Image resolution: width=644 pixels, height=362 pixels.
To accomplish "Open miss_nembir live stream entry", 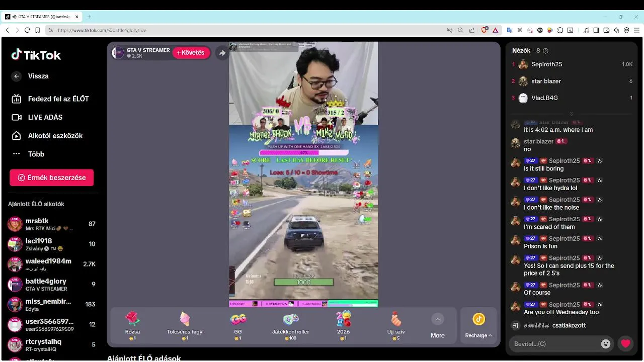I will click(x=51, y=304).
